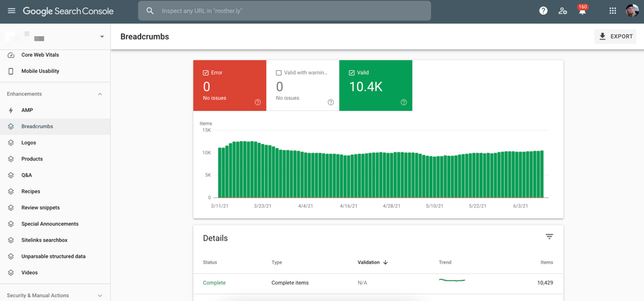Expand Security & Manual Actions section
644x301 pixels.
pos(100,296)
